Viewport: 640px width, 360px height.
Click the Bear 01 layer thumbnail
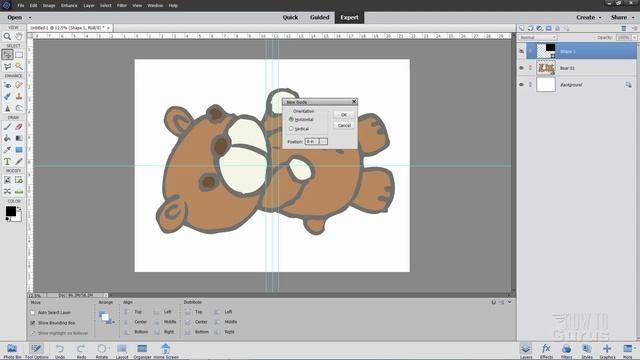click(x=546, y=68)
